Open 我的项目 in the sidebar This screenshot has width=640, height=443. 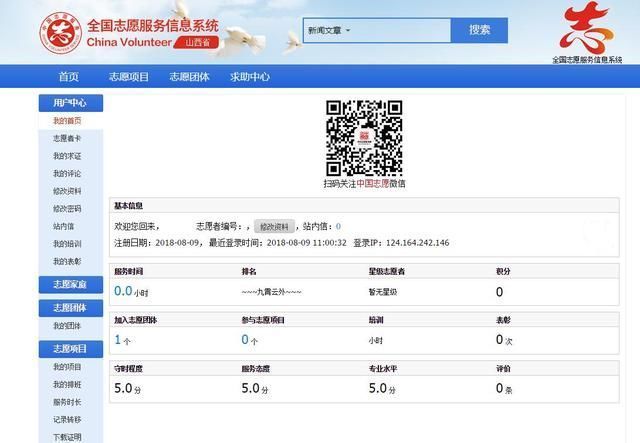tap(67, 367)
